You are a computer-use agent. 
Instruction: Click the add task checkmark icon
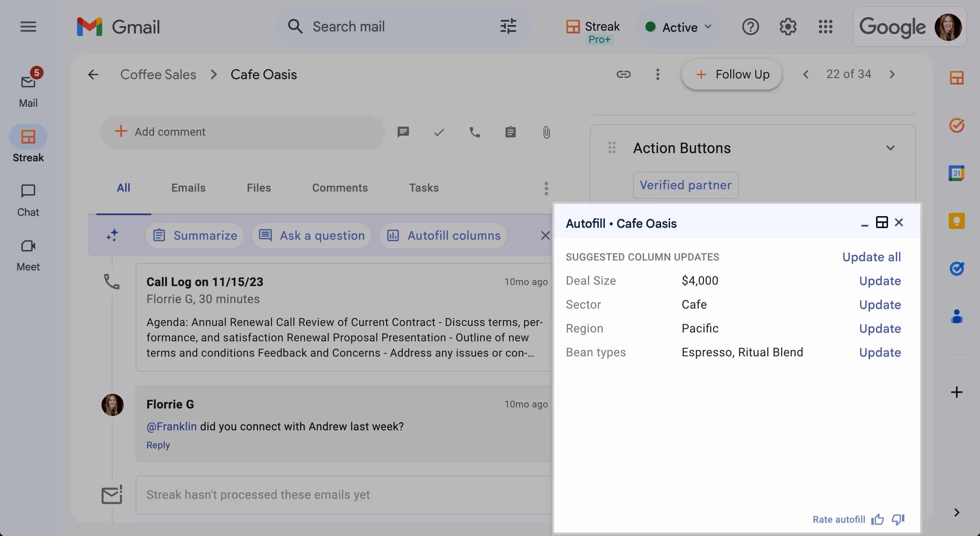[439, 132]
